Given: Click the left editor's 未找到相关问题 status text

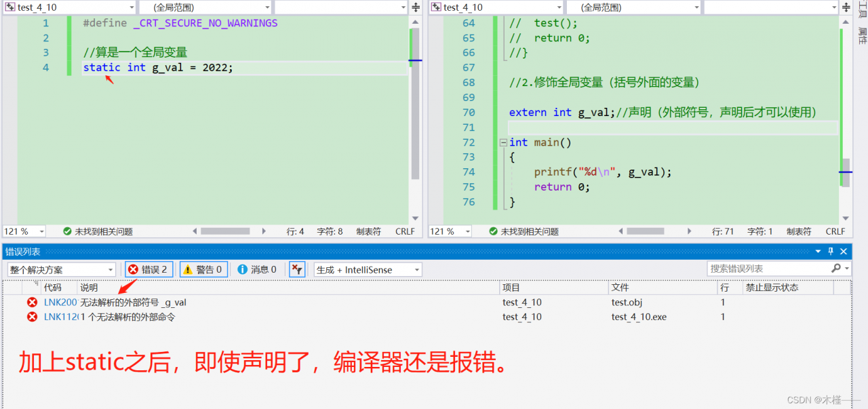Looking at the screenshot, I should click(x=104, y=231).
